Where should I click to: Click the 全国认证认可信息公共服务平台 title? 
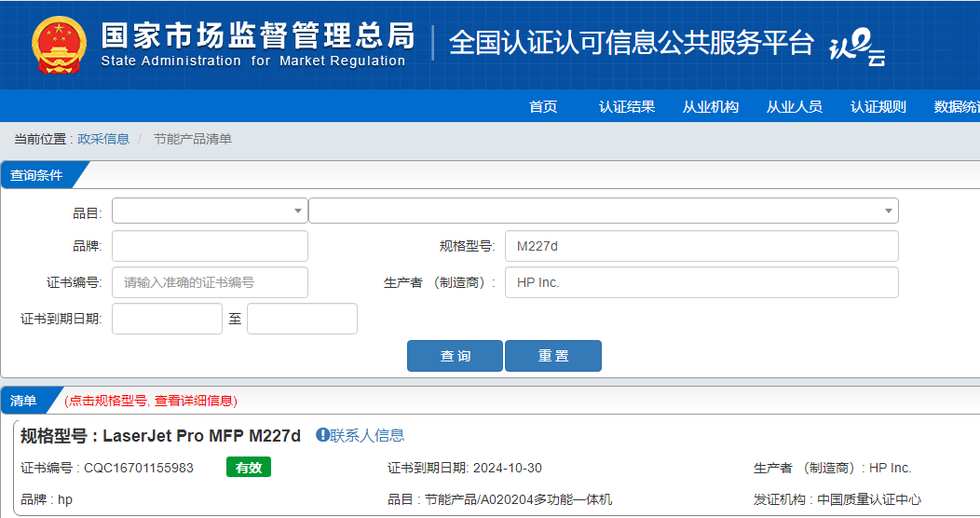coord(632,43)
